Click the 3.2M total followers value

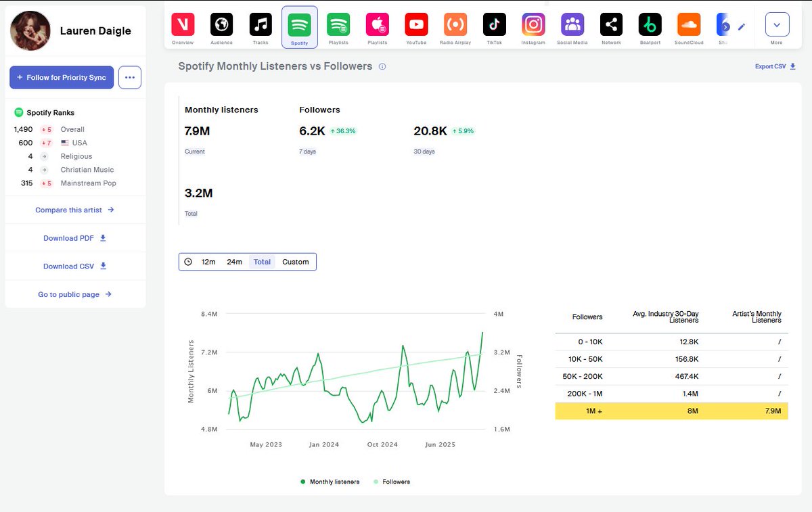[x=199, y=193]
